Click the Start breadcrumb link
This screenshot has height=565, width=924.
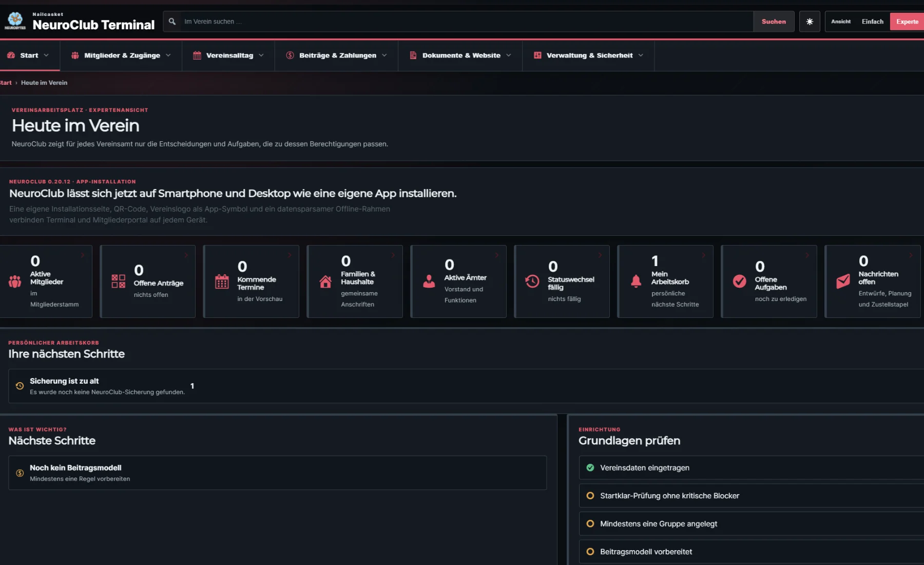[6, 83]
